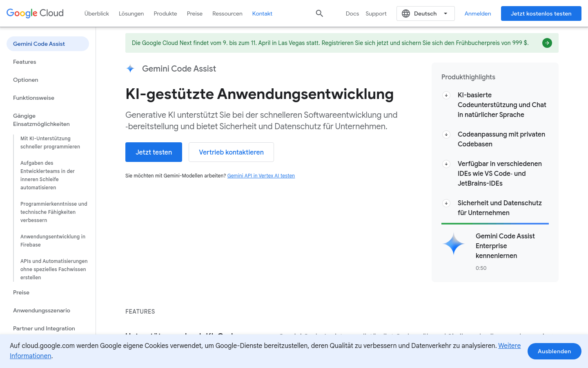588x368 pixels.
Task: Click Jetzt kostenlos testen button
Action: [541, 13]
